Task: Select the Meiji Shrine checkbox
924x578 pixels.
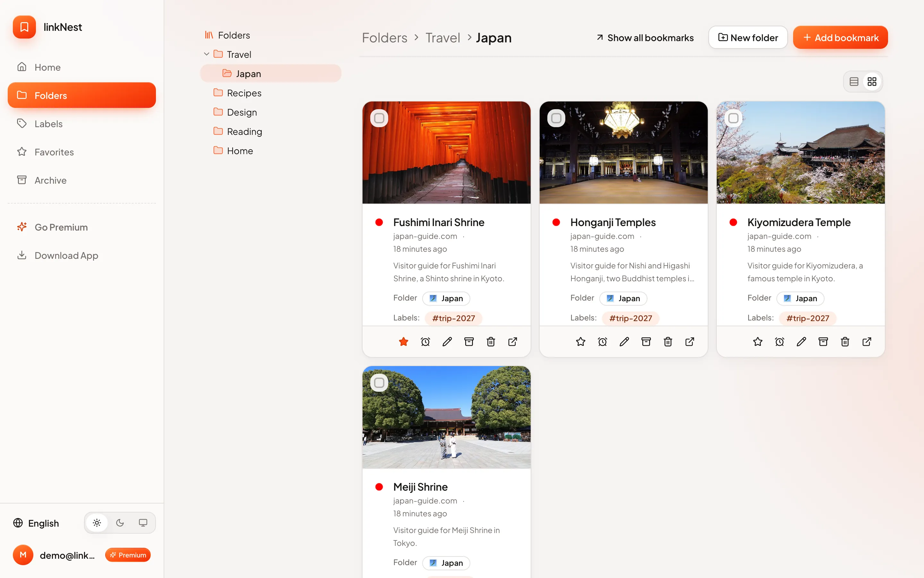Action: [379, 383]
